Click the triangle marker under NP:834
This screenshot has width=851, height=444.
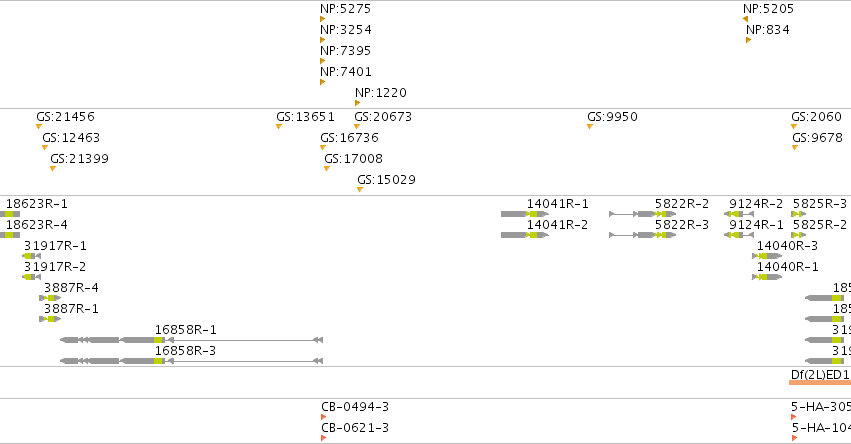(x=748, y=40)
